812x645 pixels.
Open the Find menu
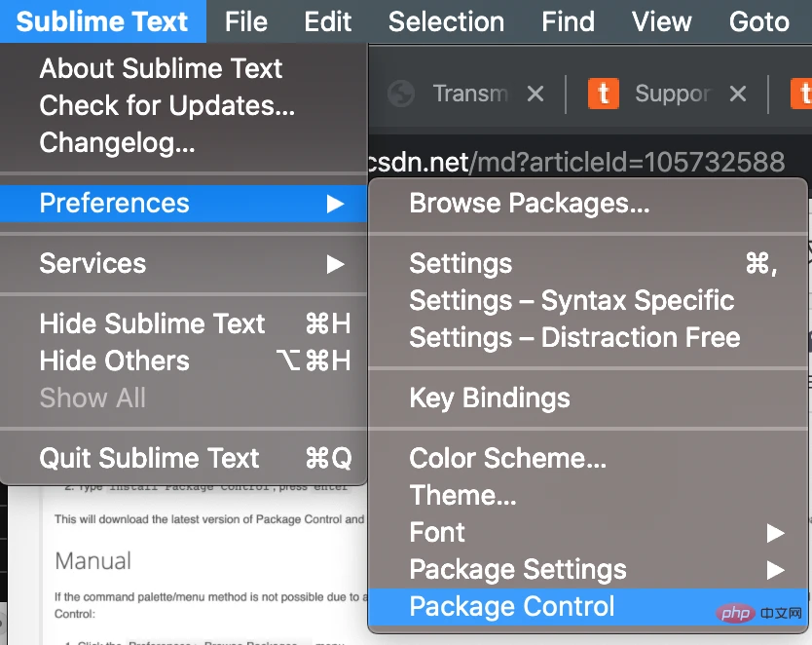(568, 21)
